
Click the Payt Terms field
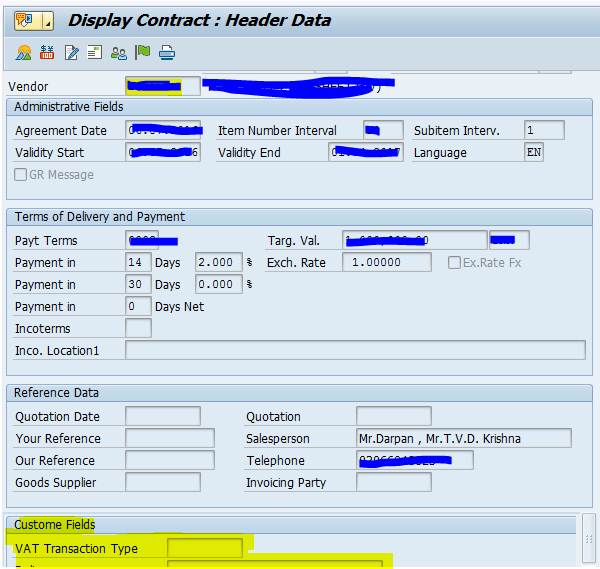(x=142, y=240)
